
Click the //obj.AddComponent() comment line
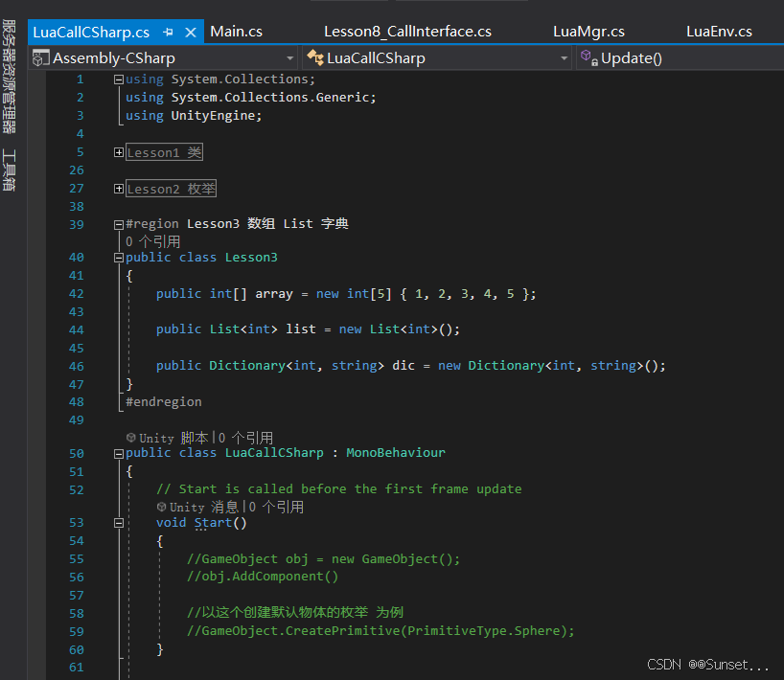263,577
